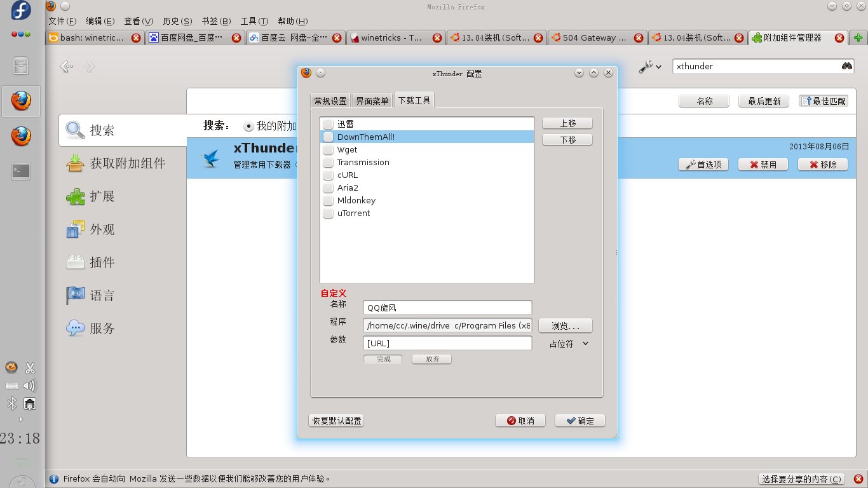Click the Bluetooth tray icon
868x488 pixels.
coord(11,403)
